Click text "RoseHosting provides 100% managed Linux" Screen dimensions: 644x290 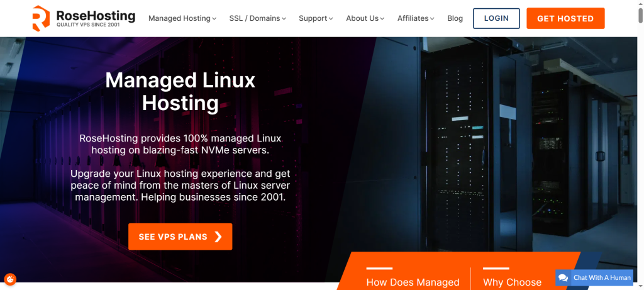pyautogui.click(x=180, y=138)
